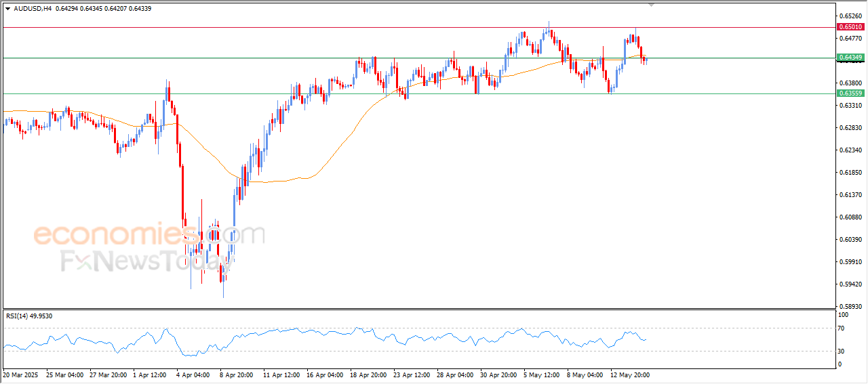Click the 20 Mar 2025 date label
868x384 pixels.
pos(21,374)
